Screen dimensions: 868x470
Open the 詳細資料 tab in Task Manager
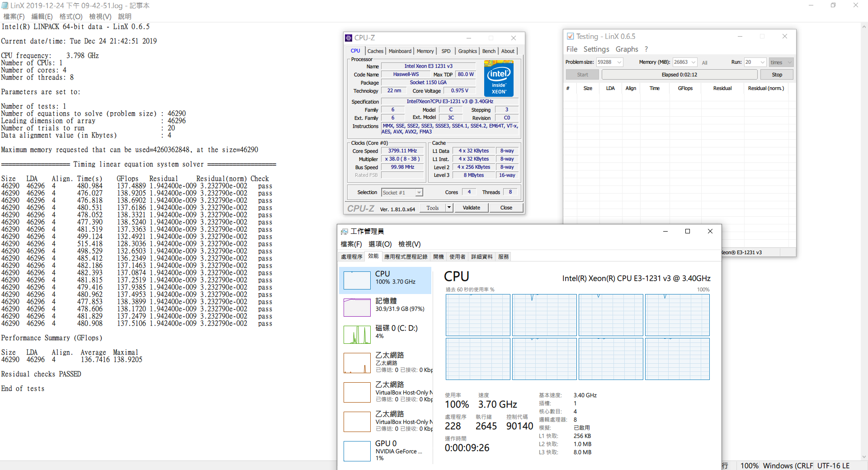[x=481, y=256]
